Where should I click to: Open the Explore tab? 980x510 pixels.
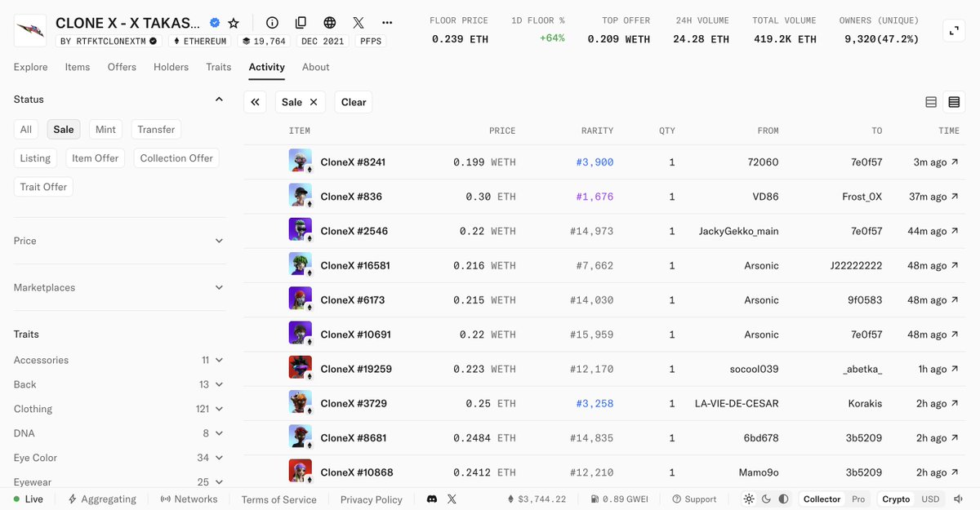tap(31, 67)
